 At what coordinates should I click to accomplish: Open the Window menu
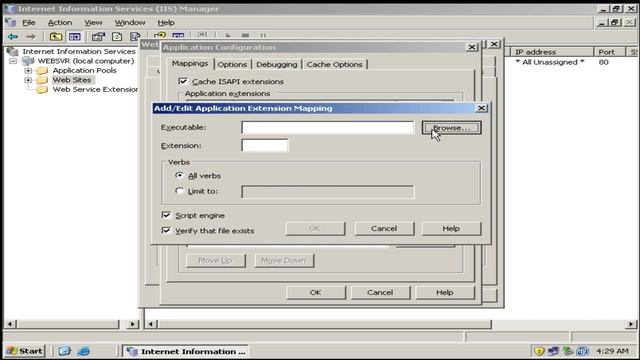130,22
